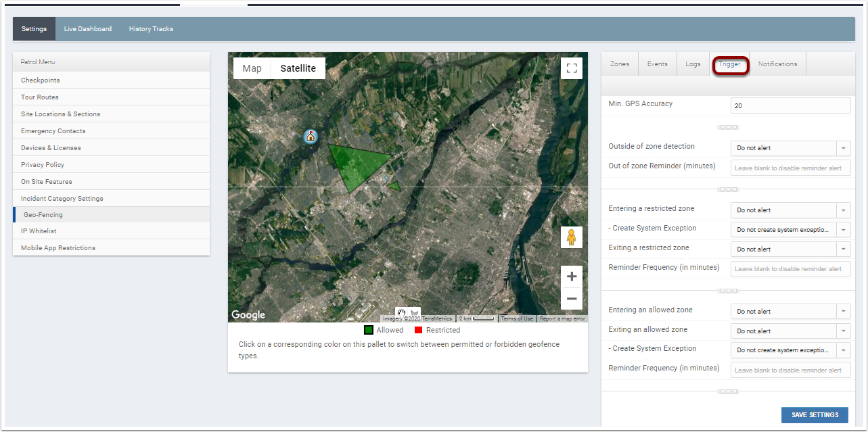
Task: Expand Entering a restricted zone dropdown
Action: (x=790, y=210)
